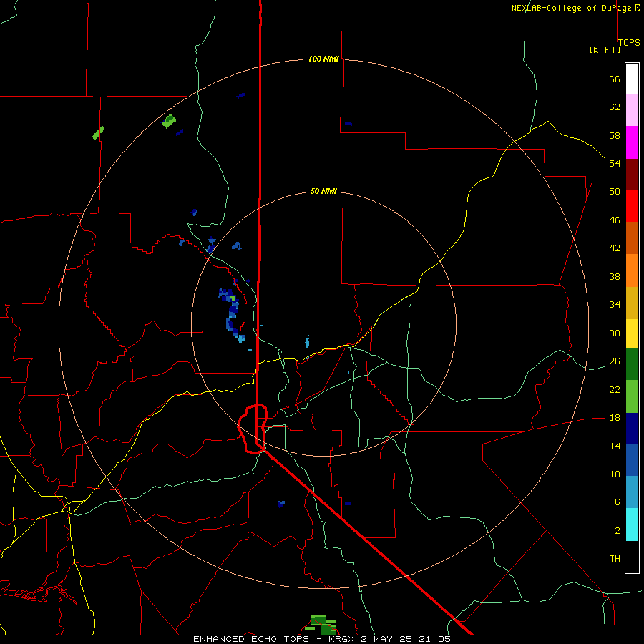Click the light blue legend swatch
The image size is (644, 644).
[632, 492]
